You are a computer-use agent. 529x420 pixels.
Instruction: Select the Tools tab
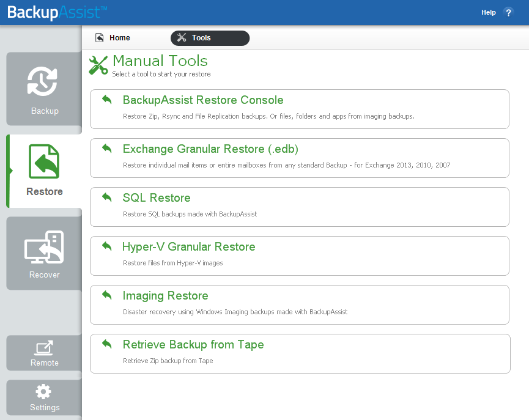(210, 38)
